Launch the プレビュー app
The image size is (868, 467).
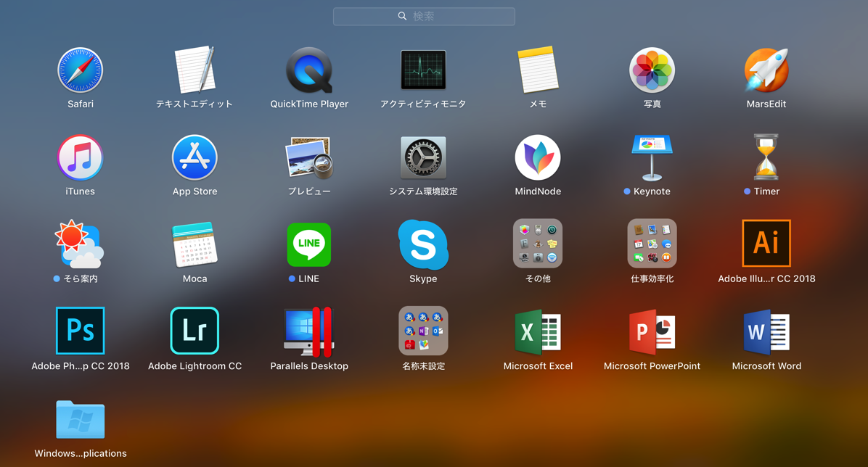[x=309, y=157]
